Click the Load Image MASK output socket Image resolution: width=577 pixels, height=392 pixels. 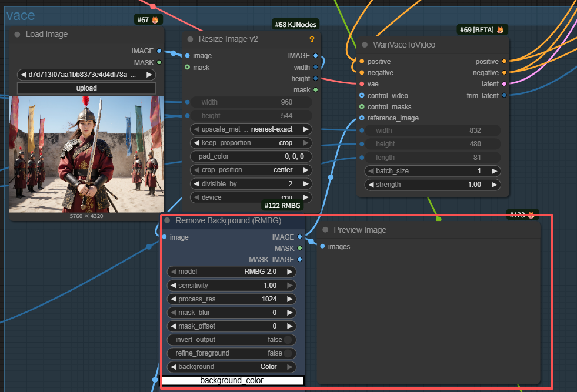[159, 62]
